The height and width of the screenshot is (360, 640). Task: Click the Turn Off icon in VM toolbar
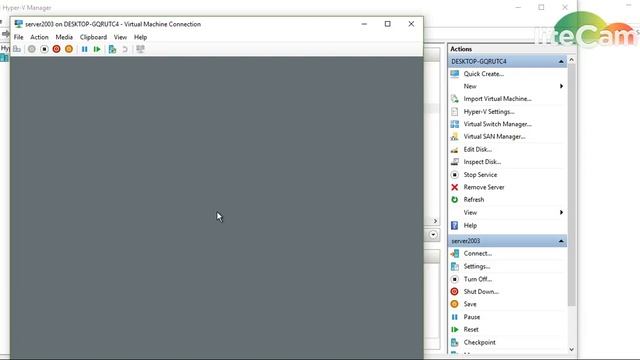[44, 49]
